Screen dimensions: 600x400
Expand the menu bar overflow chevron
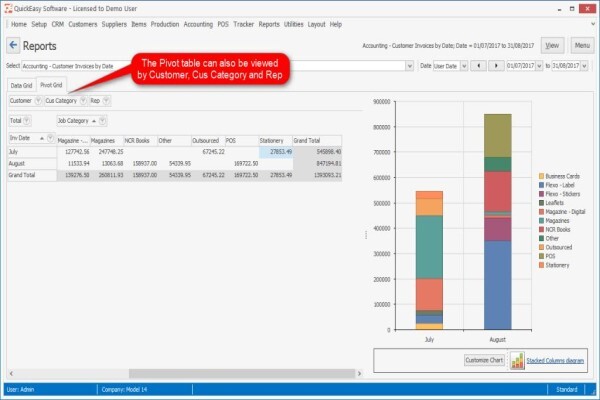[x=593, y=24]
